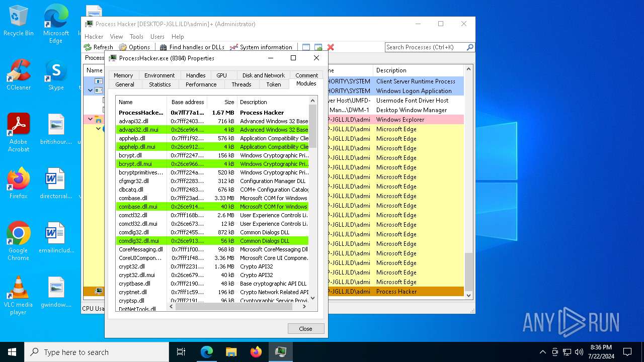Open the directorsal Word document on desktop
This screenshot has height=362, width=644.
(56, 184)
